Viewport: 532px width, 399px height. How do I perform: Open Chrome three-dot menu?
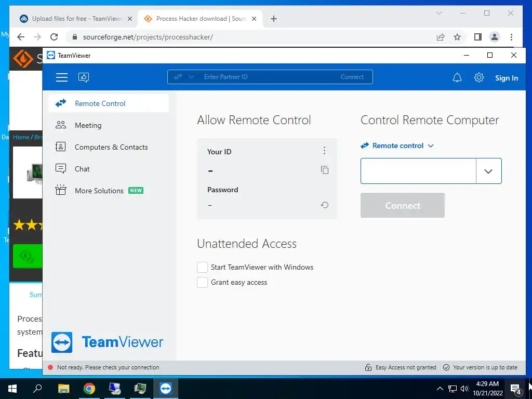coord(511,37)
